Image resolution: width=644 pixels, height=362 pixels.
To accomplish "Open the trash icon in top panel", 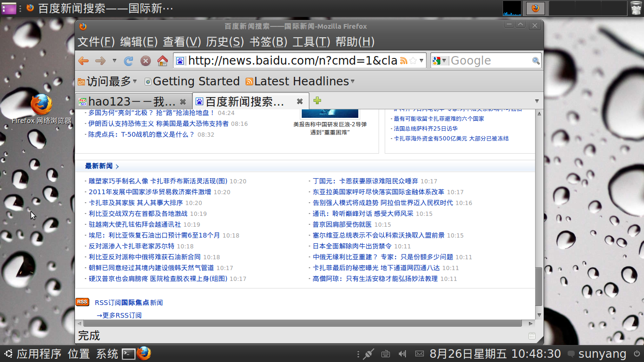I will (x=636, y=8).
